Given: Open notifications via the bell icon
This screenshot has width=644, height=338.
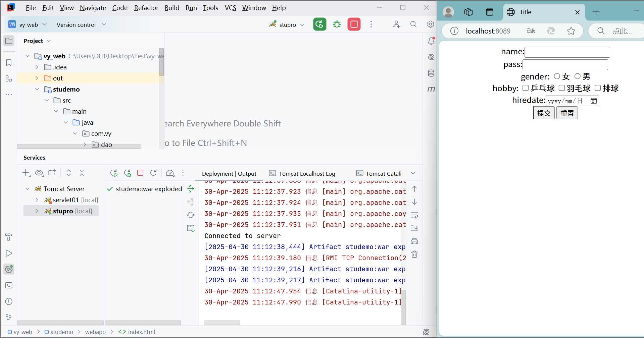Looking at the screenshot, I should tap(432, 41).
